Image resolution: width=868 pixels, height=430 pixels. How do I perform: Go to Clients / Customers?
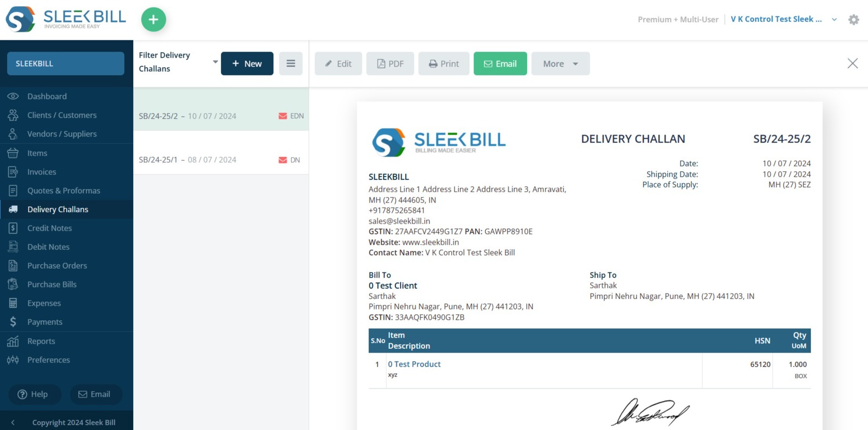pos(62,115)
